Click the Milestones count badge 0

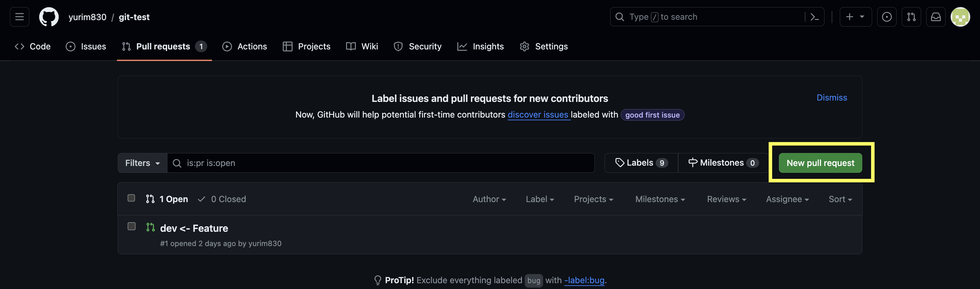pos(752,163)
